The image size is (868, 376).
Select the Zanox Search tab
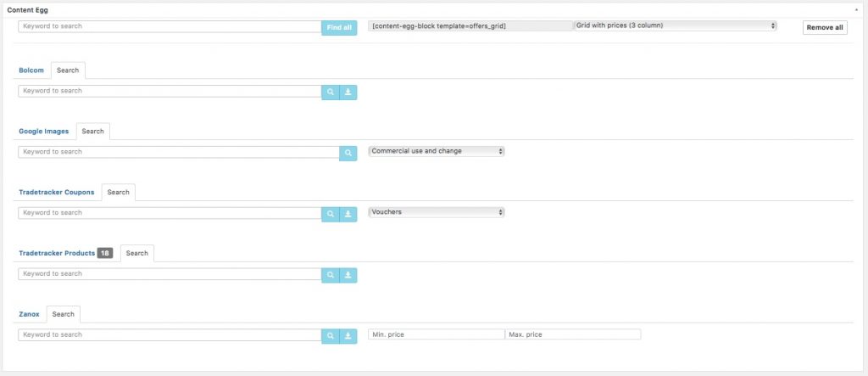[x=63, y=314]
